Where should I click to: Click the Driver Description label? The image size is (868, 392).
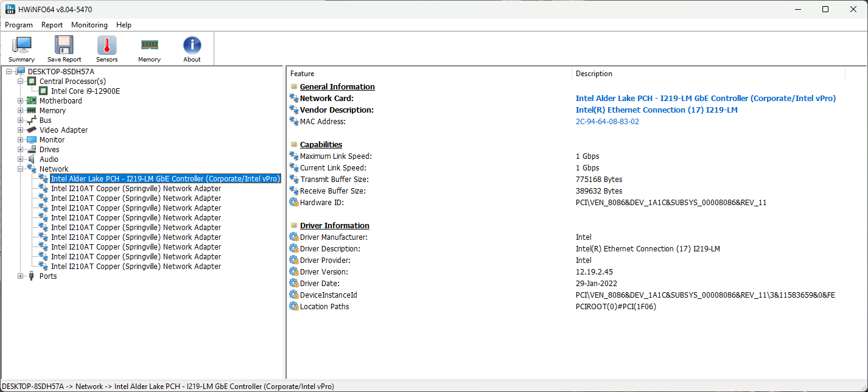point(331,249)
